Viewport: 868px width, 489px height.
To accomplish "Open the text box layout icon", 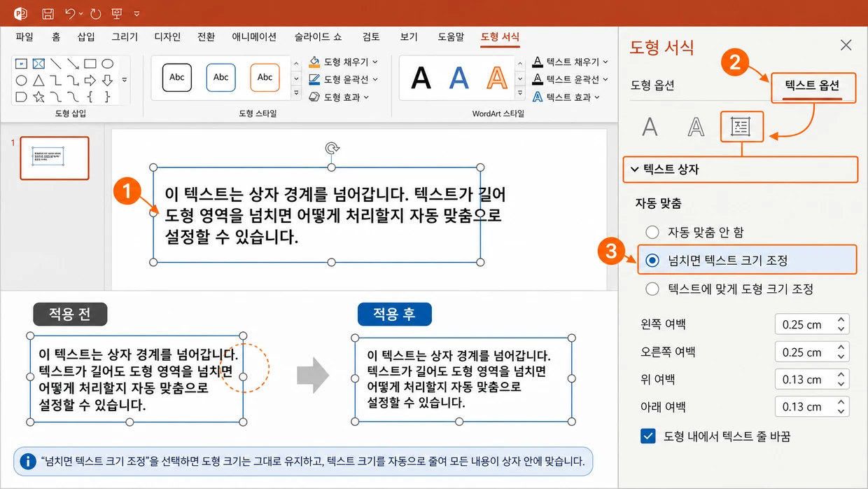I will 741,127.
